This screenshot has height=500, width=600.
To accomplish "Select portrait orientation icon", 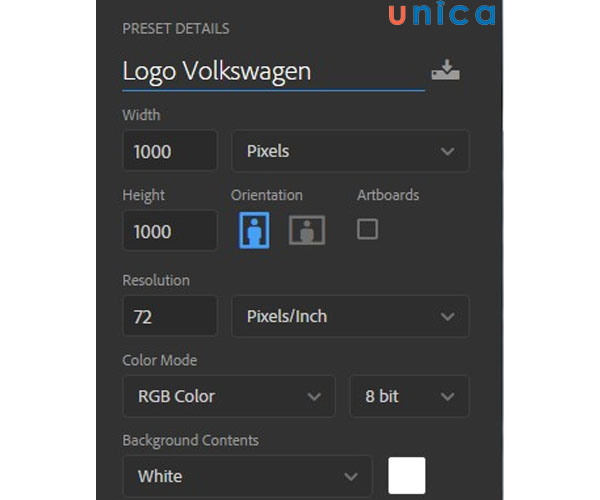I will click(x=254, y=231).
